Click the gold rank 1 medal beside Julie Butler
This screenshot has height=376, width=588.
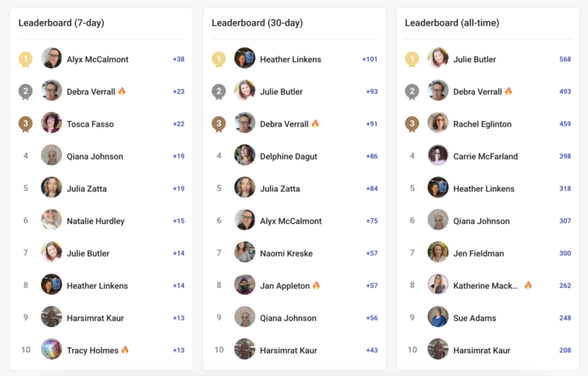point(412,60)
